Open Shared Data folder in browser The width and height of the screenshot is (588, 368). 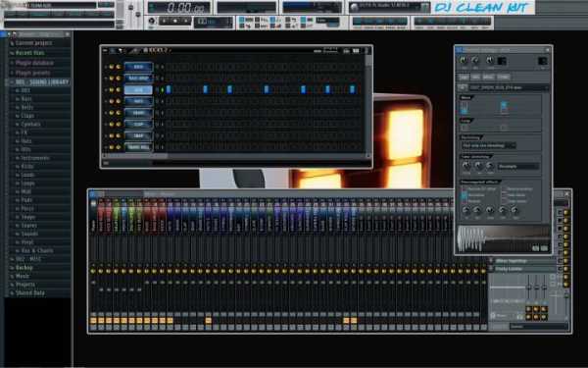coord(30,292)
